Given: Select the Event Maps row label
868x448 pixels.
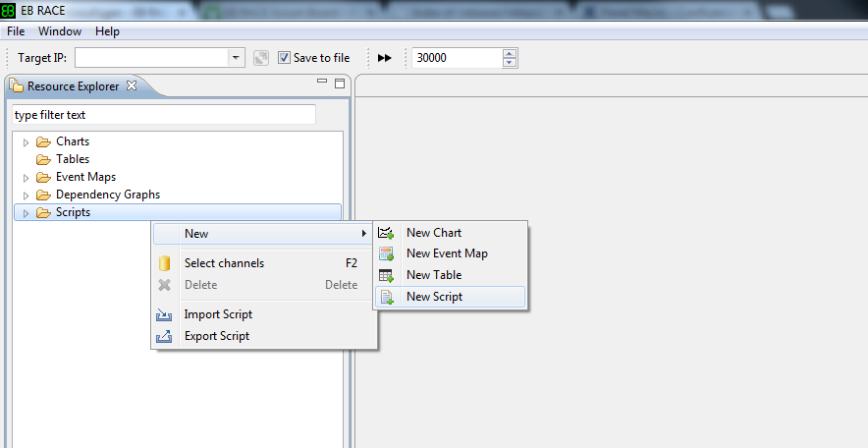Looking at the screenshot, I should click(x=85, y=177).
